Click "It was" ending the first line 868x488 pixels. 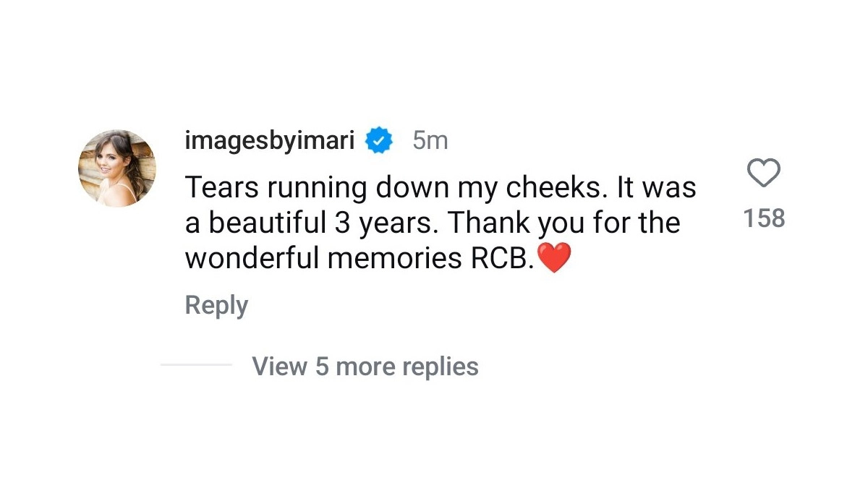656,188
